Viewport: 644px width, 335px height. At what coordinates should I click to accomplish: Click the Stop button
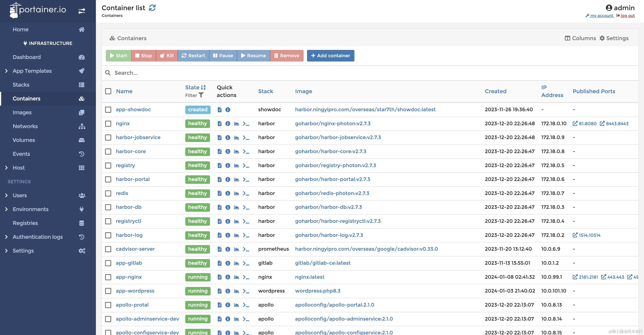pos(144,56)
